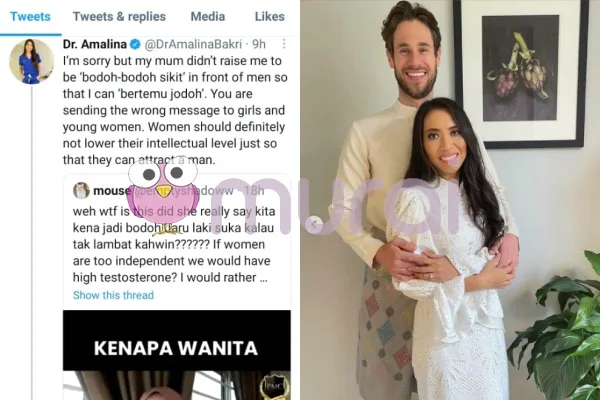Switch to Tweets & replies tab
The image size is (600, 400).
click(x=119, y=16)
